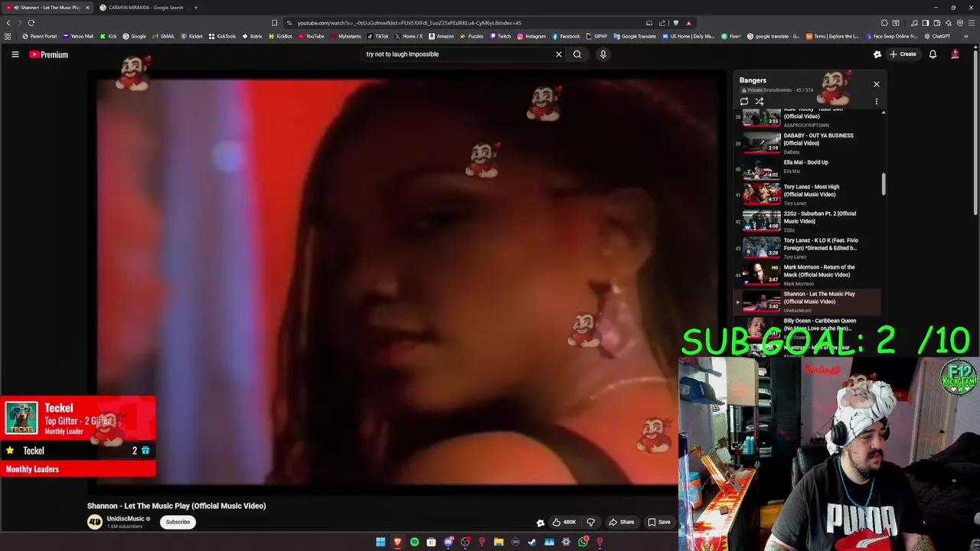This screenshot has width=980, height=551.
Task: Play Tory Lanez - Most High
Action: (808, 194)
